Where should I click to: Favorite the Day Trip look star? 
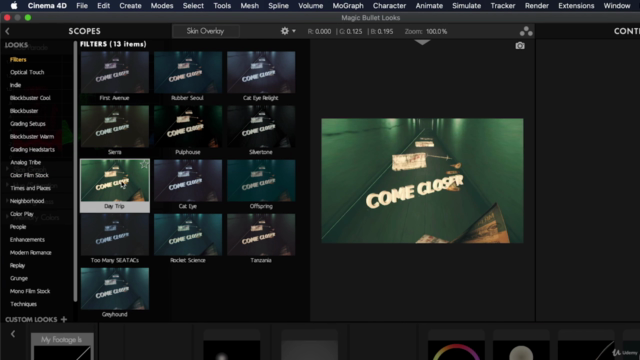pyautogui.click(x=144, y=164)
